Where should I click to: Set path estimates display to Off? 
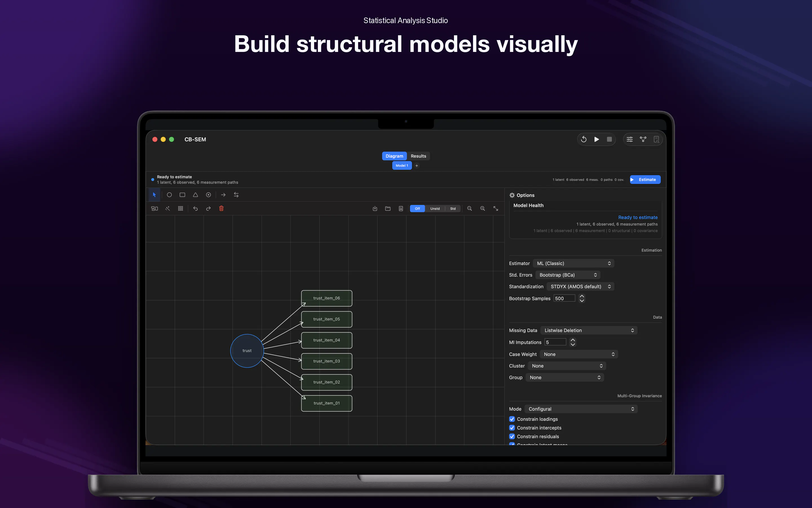pos(417,209)
